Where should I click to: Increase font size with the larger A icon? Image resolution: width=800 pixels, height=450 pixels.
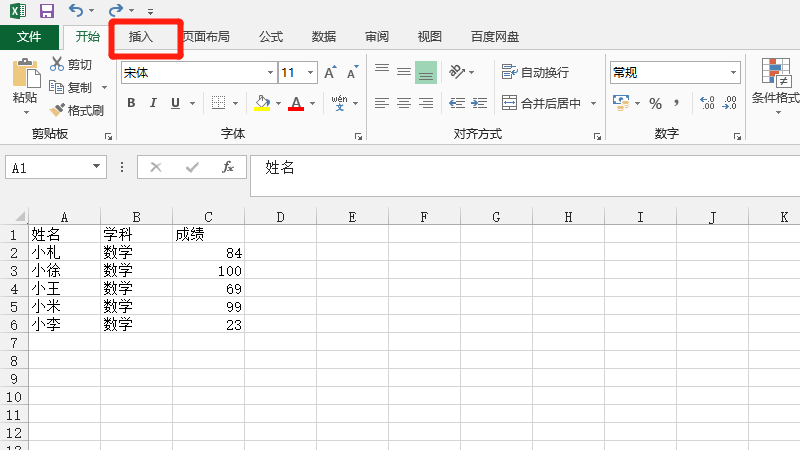330,73
